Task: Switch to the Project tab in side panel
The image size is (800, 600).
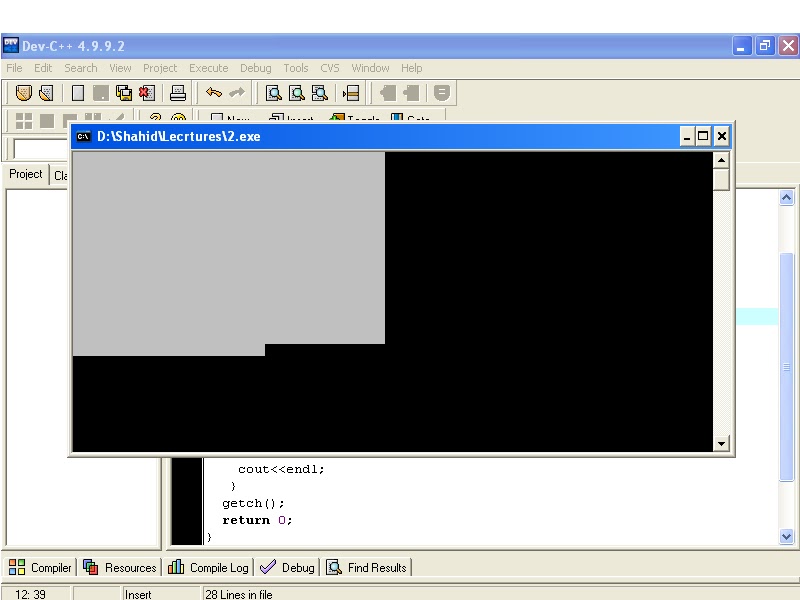Action: coord(26,174)
